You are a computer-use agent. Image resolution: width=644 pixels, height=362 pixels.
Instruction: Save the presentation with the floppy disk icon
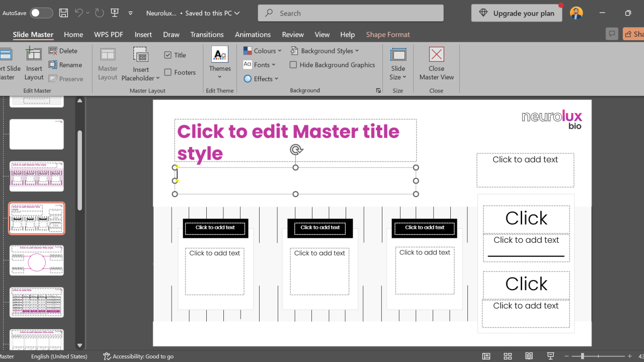click(x=63, y=13)
